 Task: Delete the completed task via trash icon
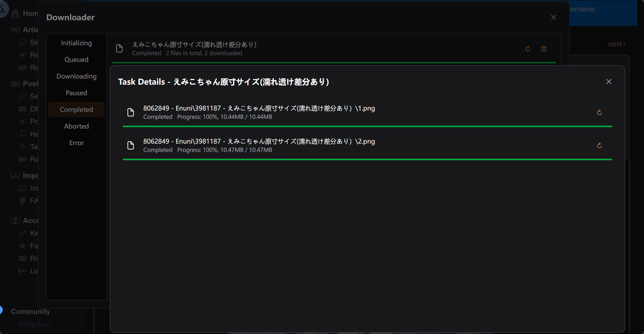(543, 49)
